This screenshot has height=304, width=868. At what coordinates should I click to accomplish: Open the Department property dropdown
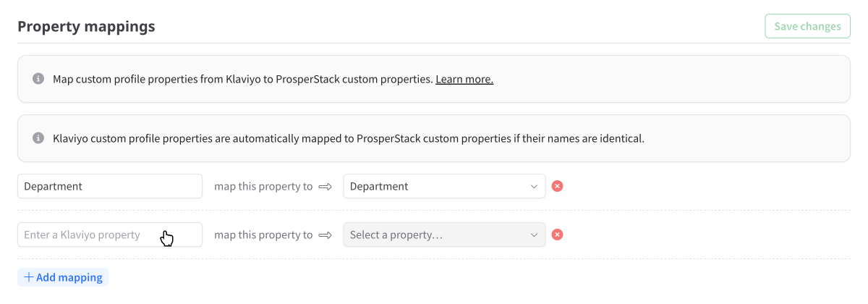[444, 186]
